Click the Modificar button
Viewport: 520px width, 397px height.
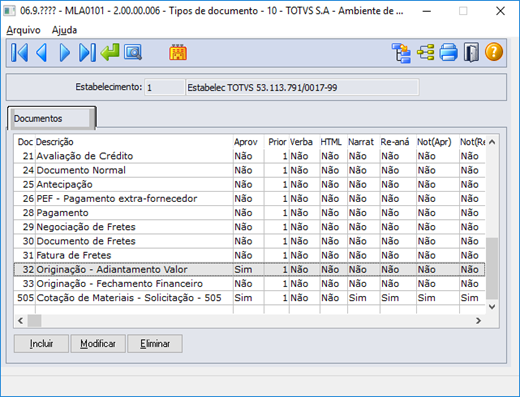[x=98, y=343]
